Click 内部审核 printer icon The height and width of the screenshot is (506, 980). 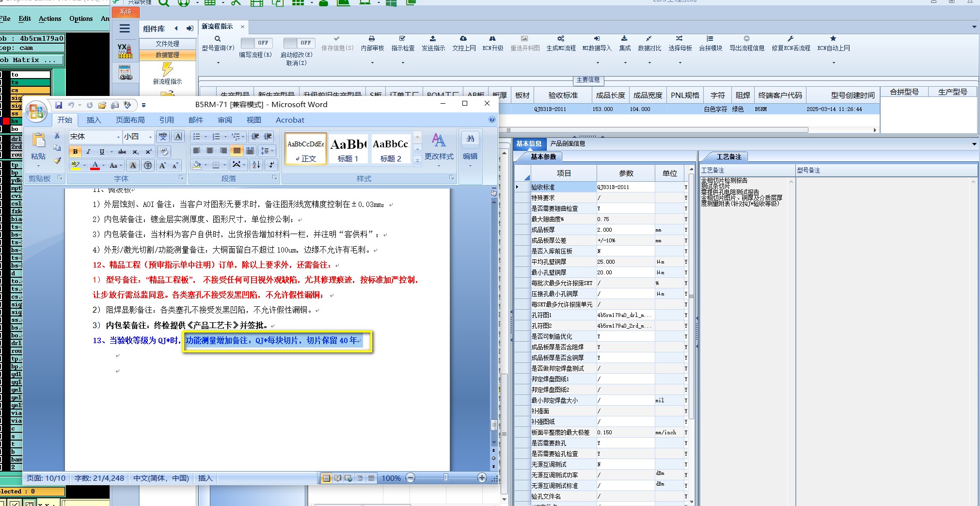click(372, 38)
